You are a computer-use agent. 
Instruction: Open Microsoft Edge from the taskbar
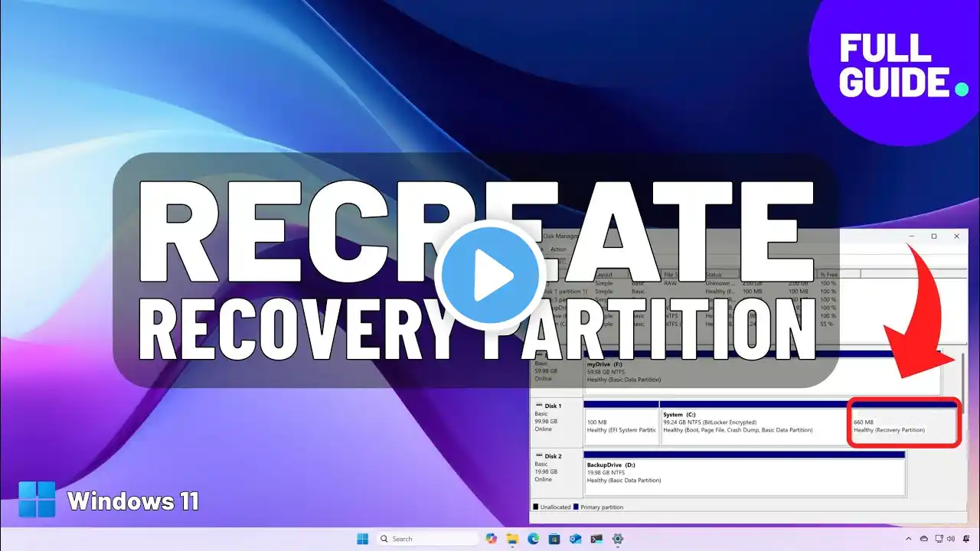(534, 539)
